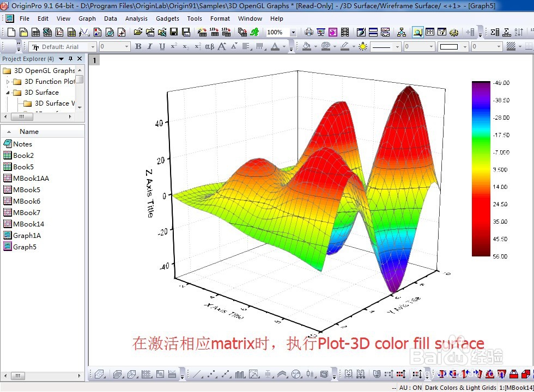The width and height of the screenshot is (534, 392).
Task: Collapse the 3D Surface folder
Action: tap(8, 93)
